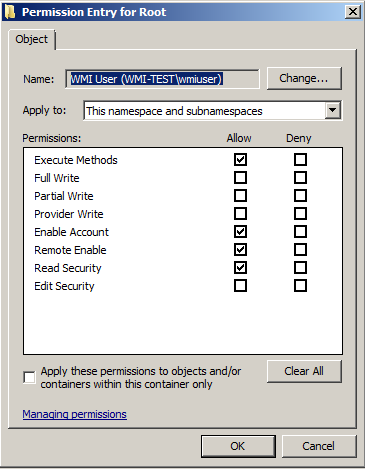Uncheck Allow for Execute Methods

pos(240,160)
